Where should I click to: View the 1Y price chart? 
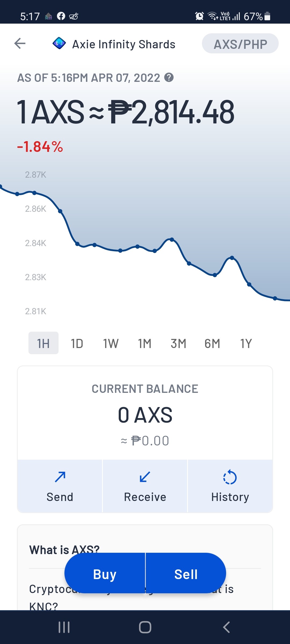pos(246,343)
